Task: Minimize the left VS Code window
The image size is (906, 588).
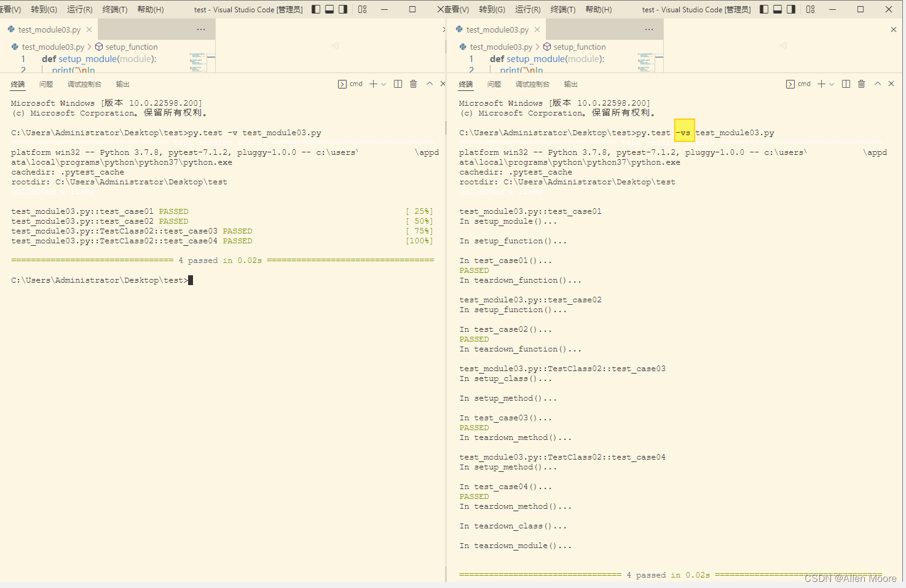Action: coord(384,9)
